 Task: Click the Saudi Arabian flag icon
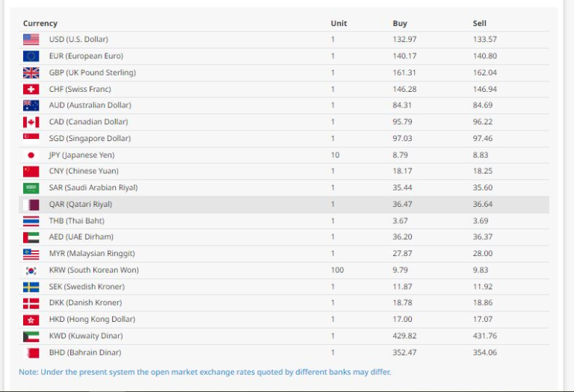click(x=31, y=188)
